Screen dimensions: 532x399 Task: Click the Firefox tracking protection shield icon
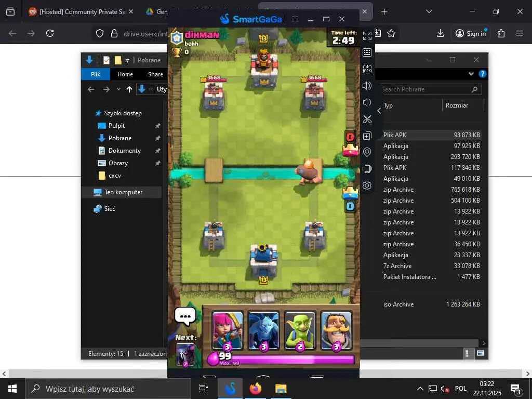pyautogui.click(x=99, y=33)
